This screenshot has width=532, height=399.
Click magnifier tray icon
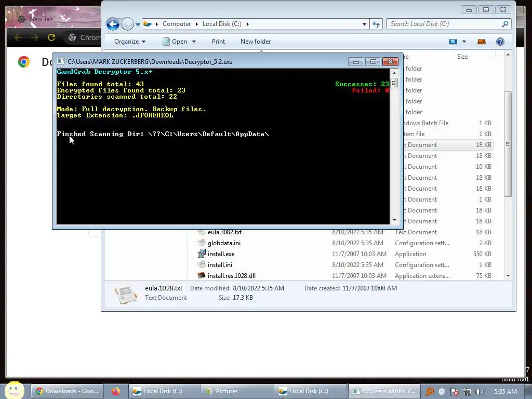pyautogui.click(x=429, y=392)
